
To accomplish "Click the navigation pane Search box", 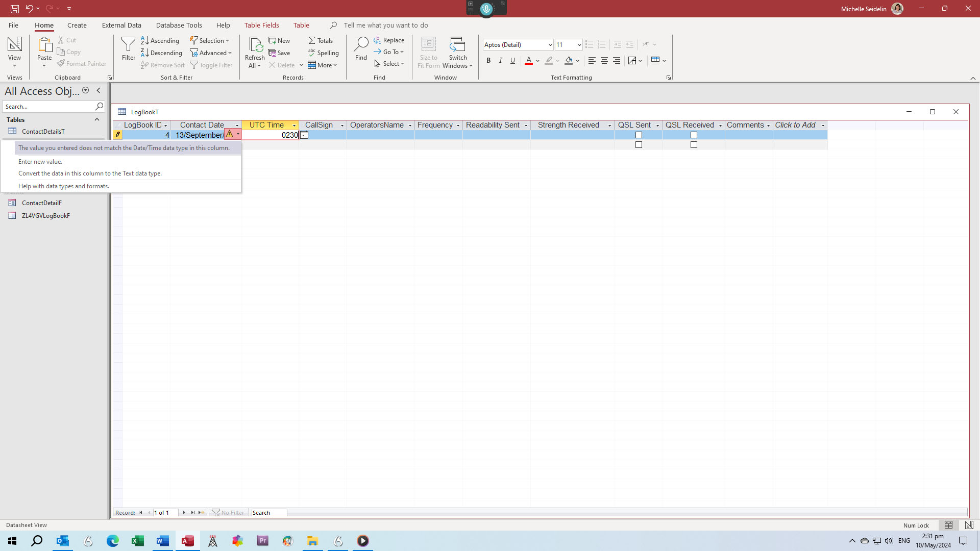I will pyautogui.click(x=49, y=106).
